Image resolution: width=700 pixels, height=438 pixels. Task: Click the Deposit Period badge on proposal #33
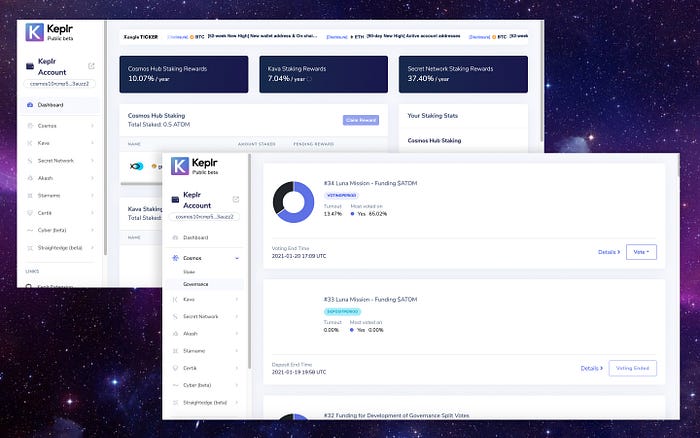(x=342, y=312)
